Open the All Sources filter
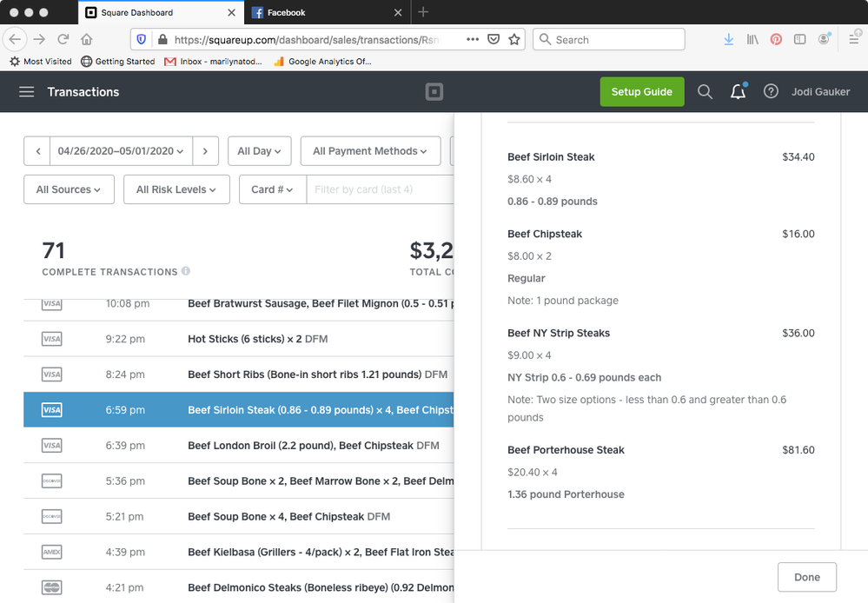This screenshot has height=603, width=868. pyautogui.click(x=69, y=189)
